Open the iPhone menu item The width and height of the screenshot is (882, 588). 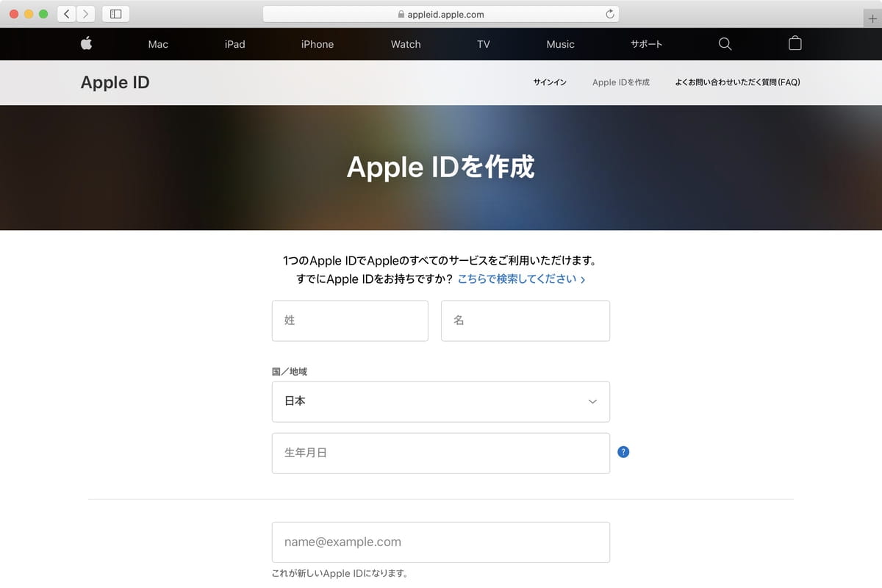click(318, 44)
